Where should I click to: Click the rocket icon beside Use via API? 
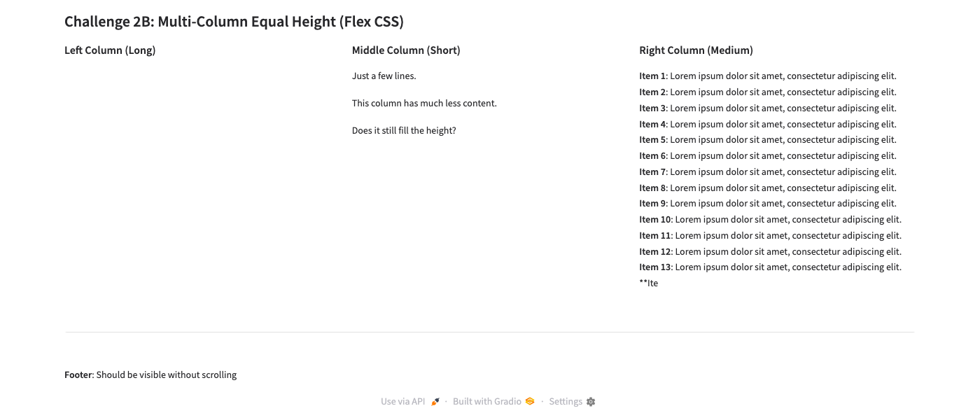click(x=435, y=402)
